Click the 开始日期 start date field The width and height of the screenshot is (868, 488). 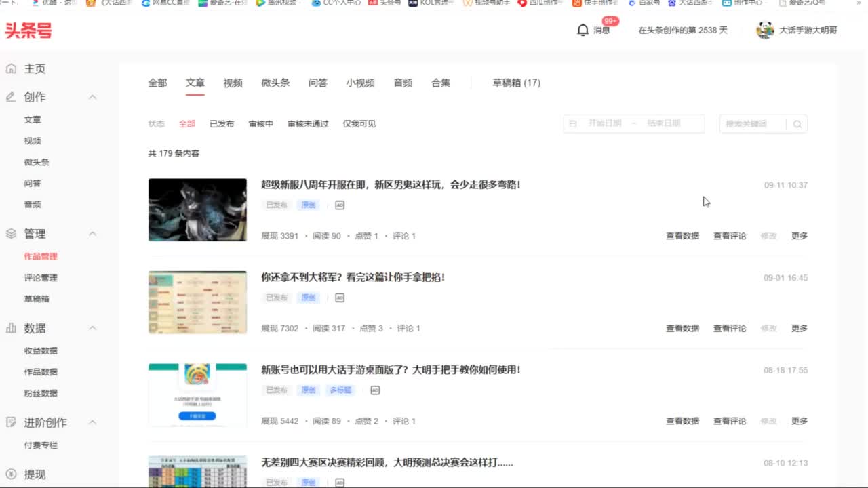point(604,123)
